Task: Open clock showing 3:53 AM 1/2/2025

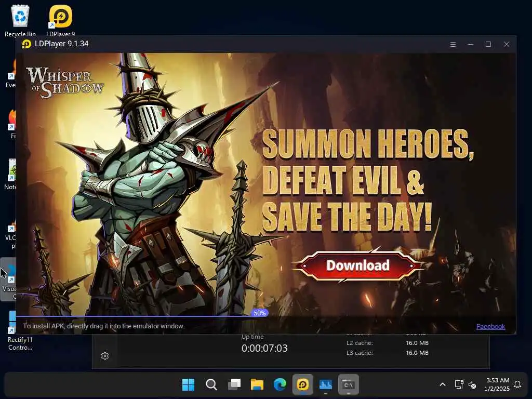Action: pyautogui.click(x=497, y=384)
